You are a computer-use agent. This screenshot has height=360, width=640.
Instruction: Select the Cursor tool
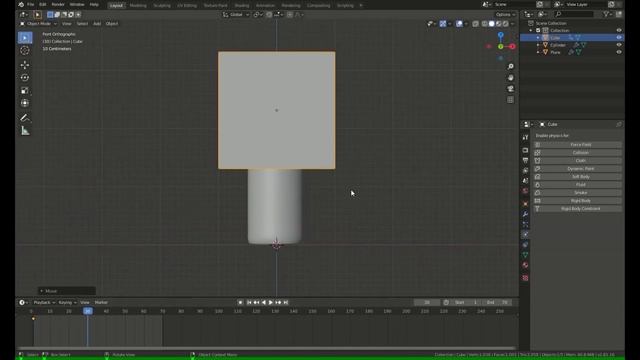click(25, 51)
